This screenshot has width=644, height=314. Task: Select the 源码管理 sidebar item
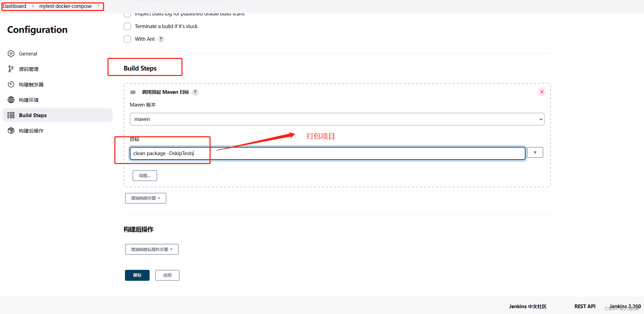pyautogui.click(x=29, y=69)
